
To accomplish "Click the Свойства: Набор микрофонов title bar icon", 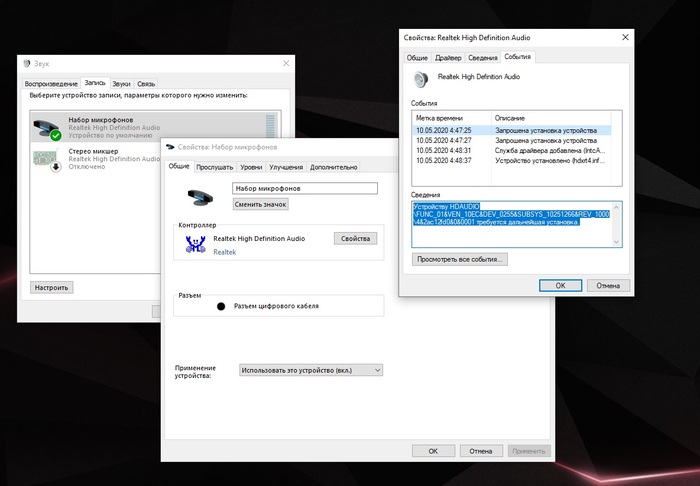I will click(x=173, y=146).
